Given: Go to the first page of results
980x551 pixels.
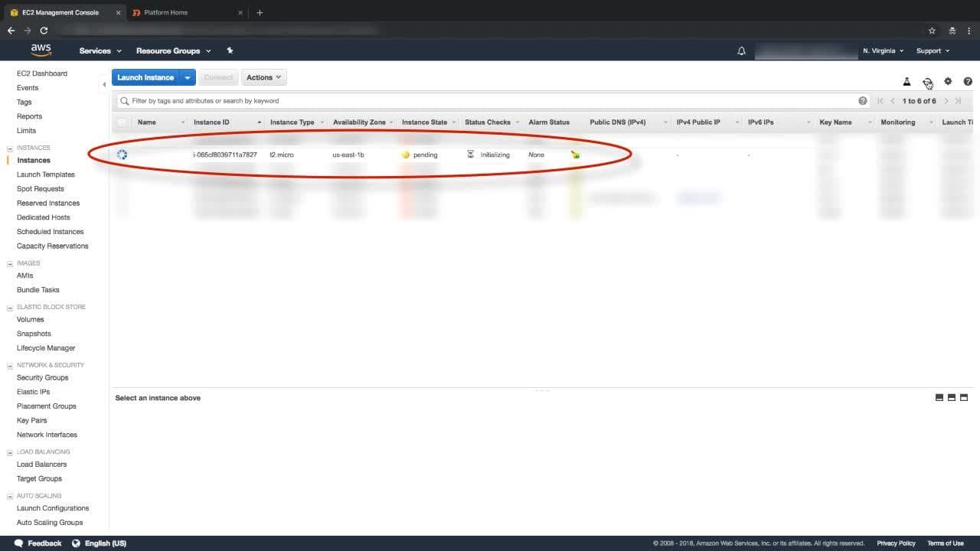Looking at the screenshot, I should [x=880, y=101].
